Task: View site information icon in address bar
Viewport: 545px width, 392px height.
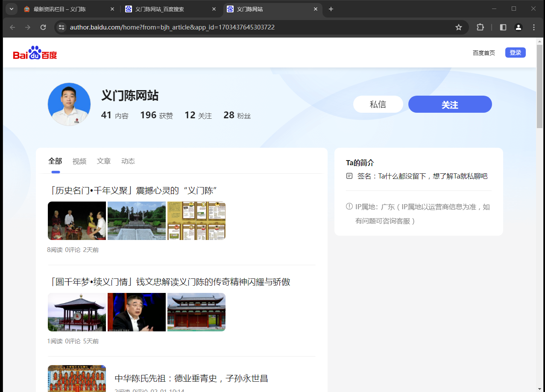Action: [x=62, y=27]
